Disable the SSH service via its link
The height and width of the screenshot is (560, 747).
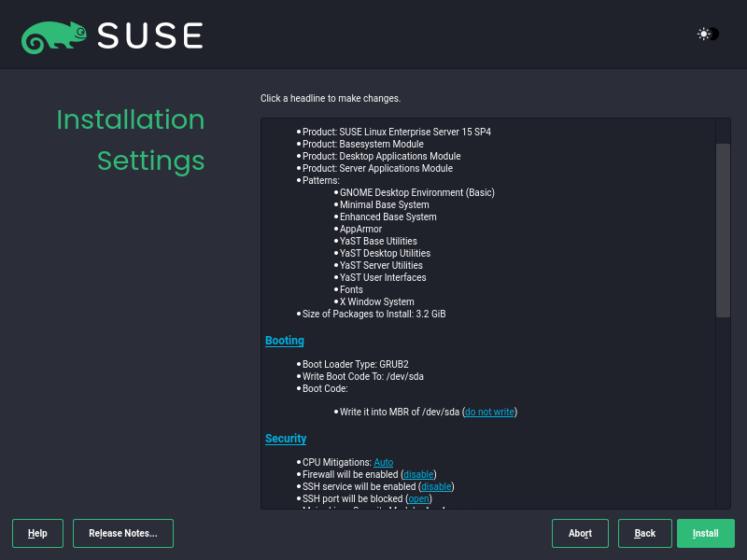(435, 486)
